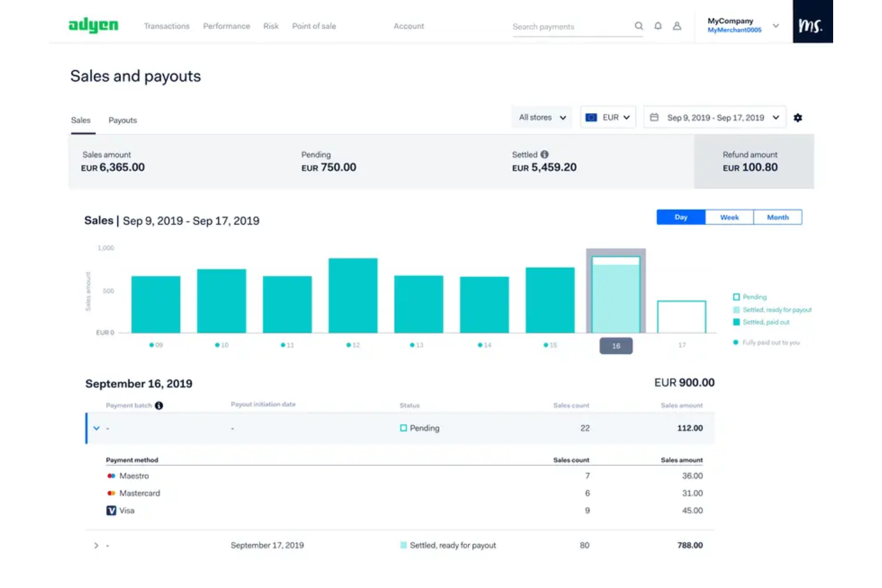Click the Settled amount info icon
Image resolution: width=882 pixels, height=588 pixels.
tap(544, 154)
